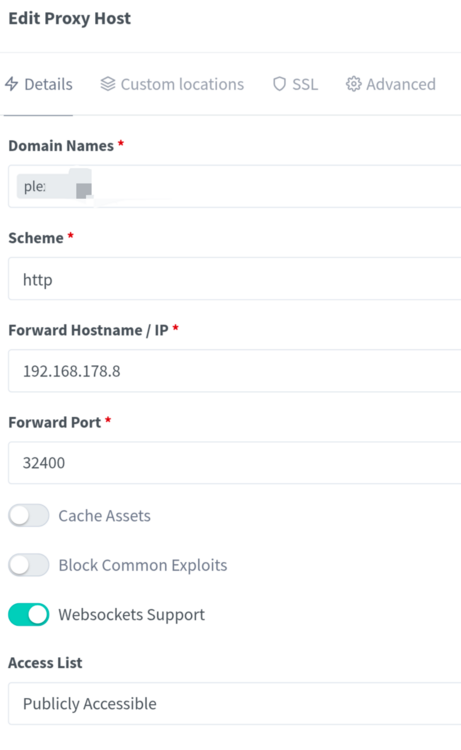Enable the Cache Assets switch
The width and height of the screenshot is (461, 750).
click(x=29, y=516)
